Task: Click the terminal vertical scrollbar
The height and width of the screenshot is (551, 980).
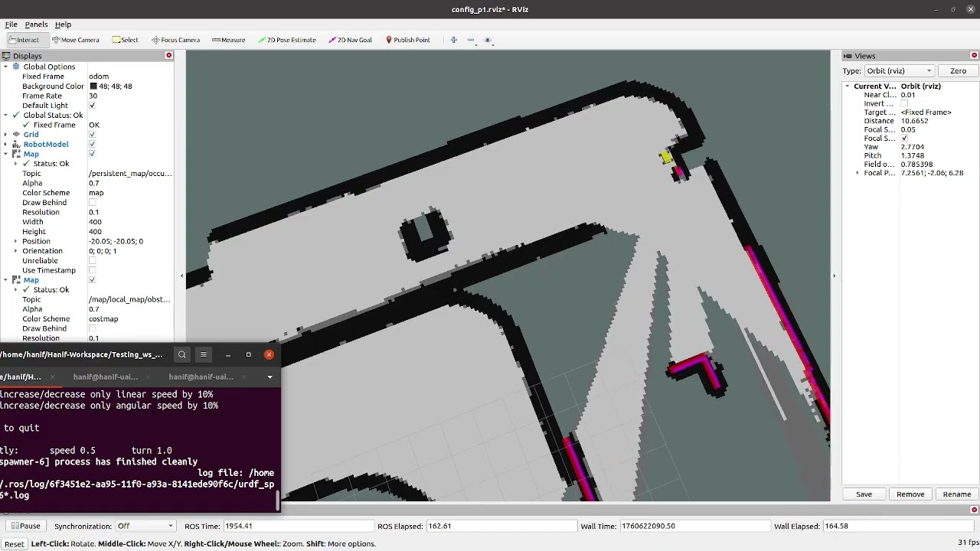Action: point(277,500)
